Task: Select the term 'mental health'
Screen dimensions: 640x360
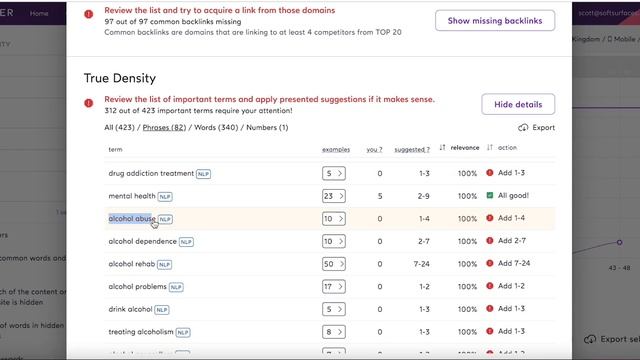Action: [x=132, y=196]
